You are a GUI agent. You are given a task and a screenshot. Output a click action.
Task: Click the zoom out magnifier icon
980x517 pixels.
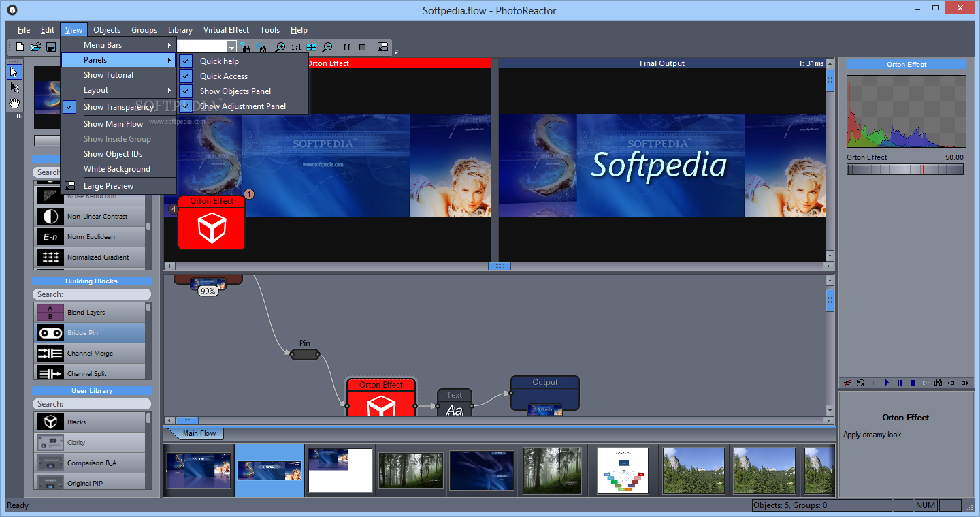point(327,47)
